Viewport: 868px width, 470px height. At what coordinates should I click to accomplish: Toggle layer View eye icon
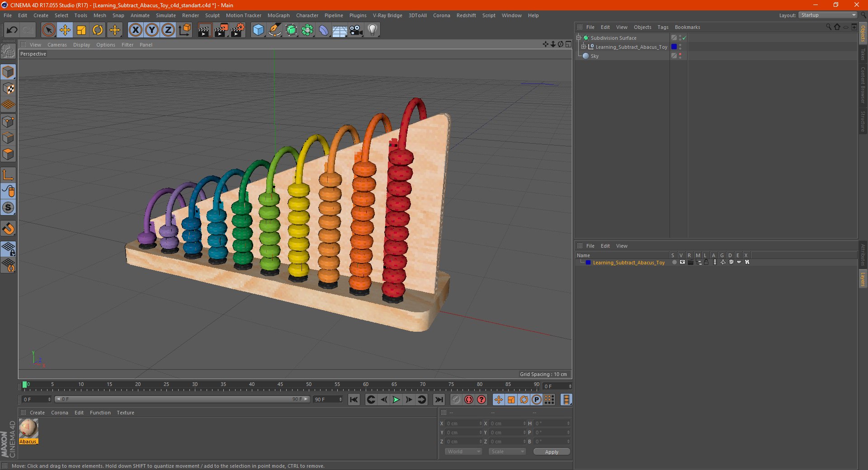pos(682,262)
